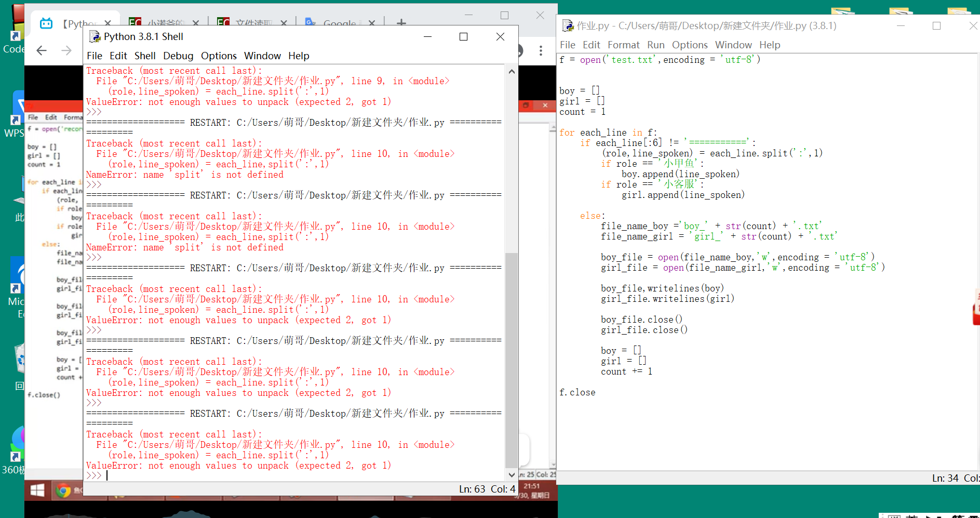This screenshot has width=980, height=518.
Task: Minimize the Python 3.8.1 Shell window
Action: coord(427,36)
